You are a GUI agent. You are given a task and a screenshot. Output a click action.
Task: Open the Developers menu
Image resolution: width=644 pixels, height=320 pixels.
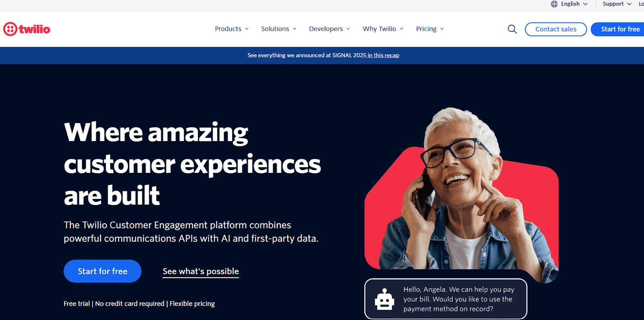pos(330,29)
